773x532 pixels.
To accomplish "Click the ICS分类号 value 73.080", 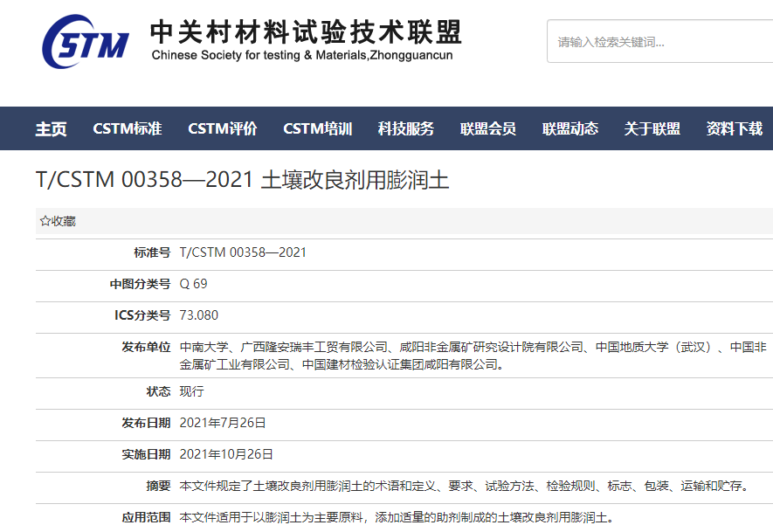I will 199,315.
